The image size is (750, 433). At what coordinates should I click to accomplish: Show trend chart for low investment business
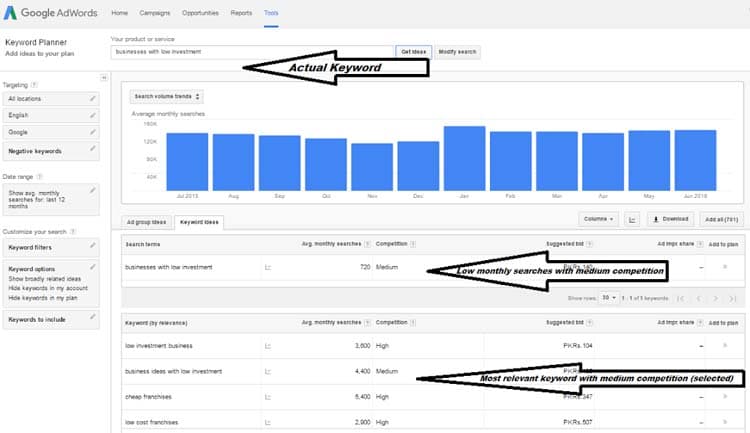(268, 346)
